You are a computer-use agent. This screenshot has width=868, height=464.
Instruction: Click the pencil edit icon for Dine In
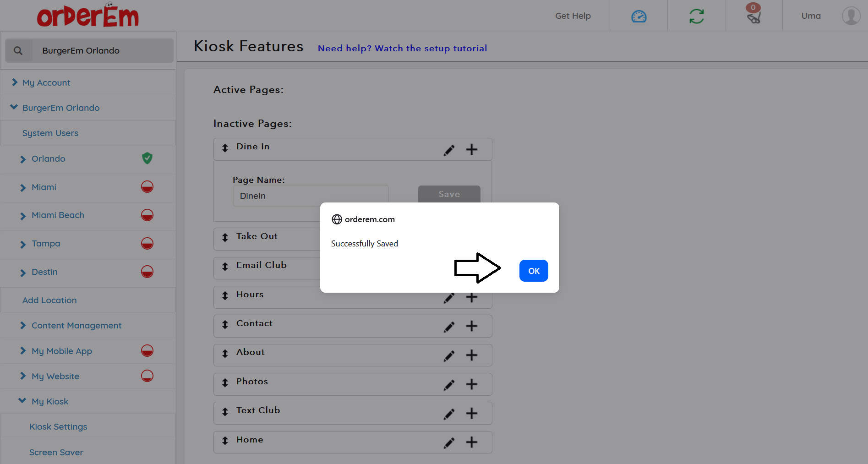coord(449,150)
